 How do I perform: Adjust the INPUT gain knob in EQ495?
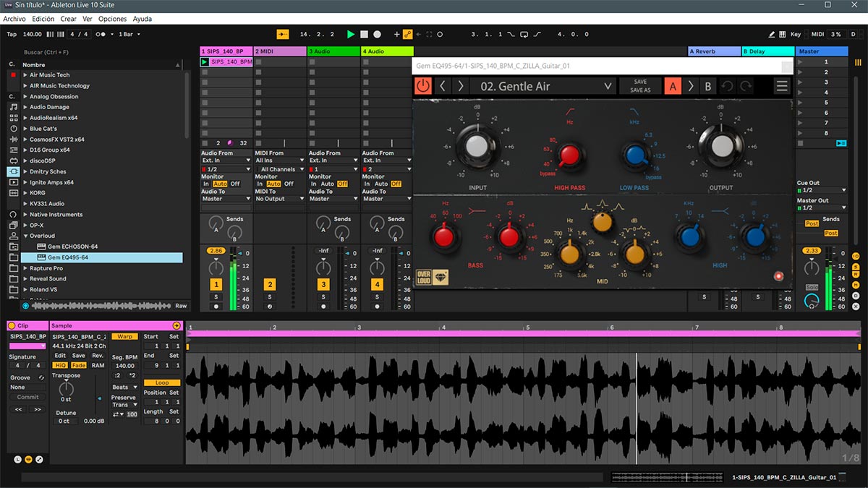[477, 146]
